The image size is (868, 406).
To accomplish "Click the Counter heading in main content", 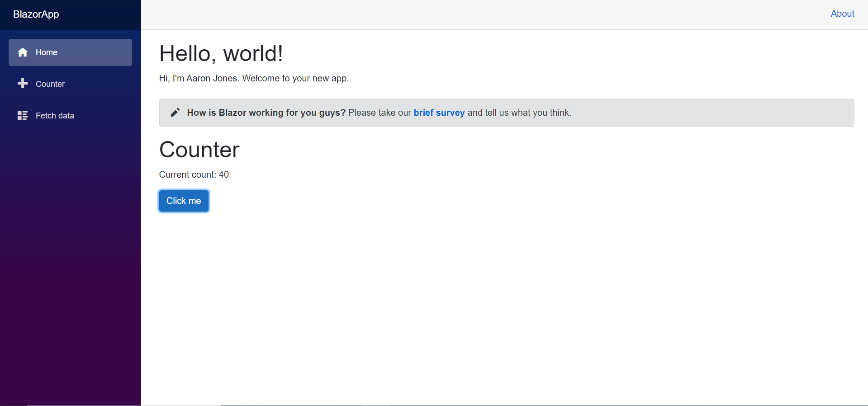I will point(199,150).
